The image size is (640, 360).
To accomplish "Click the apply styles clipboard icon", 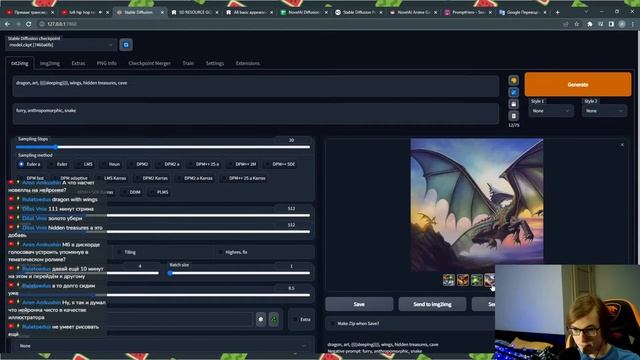I will 513,116.
